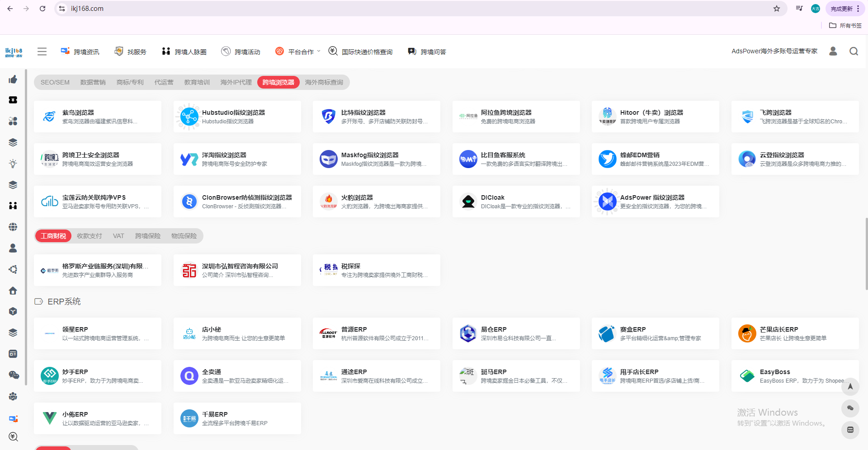The height and width of the screenshot is (450, 868).
Task: Open the hamburger menu icon
Action: point(42,52)
